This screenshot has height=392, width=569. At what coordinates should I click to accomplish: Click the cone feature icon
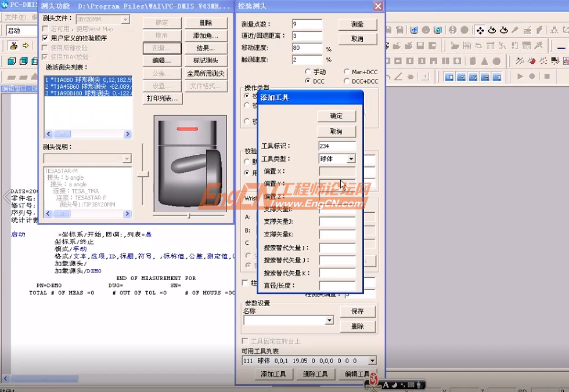click(x=484, y=61)
